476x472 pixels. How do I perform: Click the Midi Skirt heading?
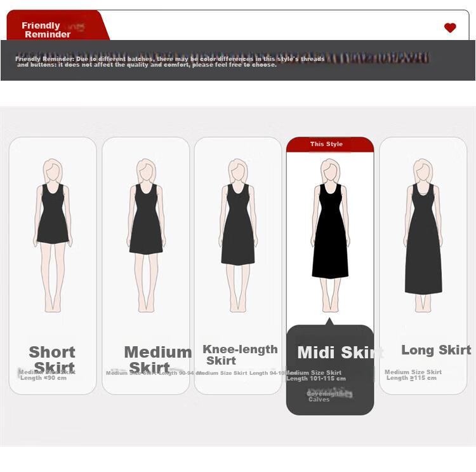pyautogui.click(x=340, y=353)
